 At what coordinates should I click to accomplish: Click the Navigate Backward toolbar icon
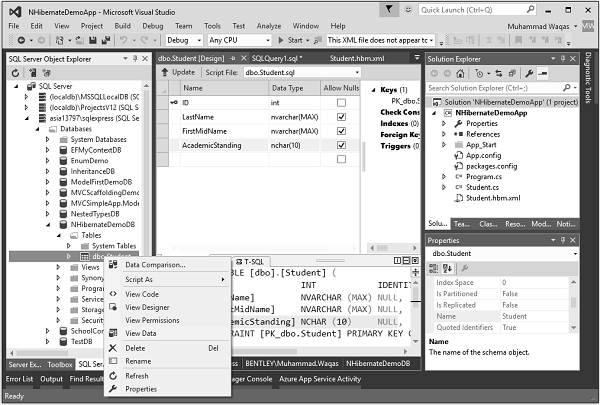pyautogui.click(x=21, y=40)
